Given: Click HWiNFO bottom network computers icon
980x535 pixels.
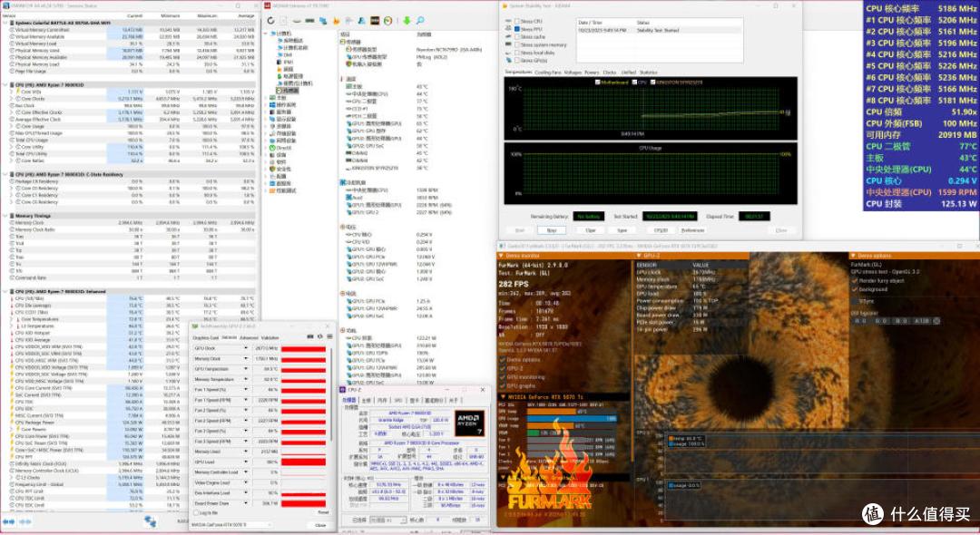Looking at the screenshot, I should point(150,520).
